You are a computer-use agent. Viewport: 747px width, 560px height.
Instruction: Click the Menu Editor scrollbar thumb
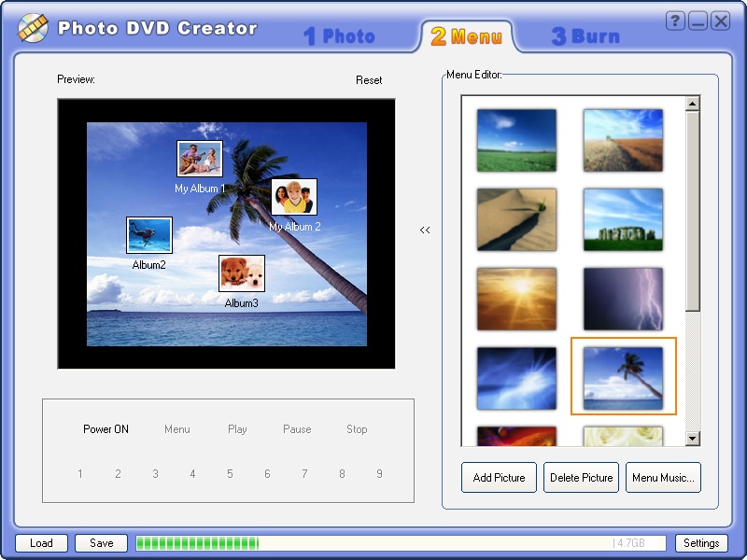692,212
